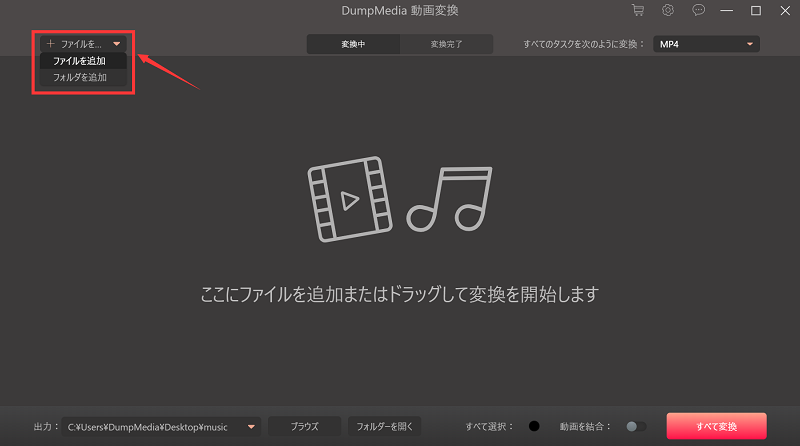Image resolution: width=800 pixels, height=446 pixels.
Task: Toggle the 動画を結合 merge switch
Action: tap(636, 427)
